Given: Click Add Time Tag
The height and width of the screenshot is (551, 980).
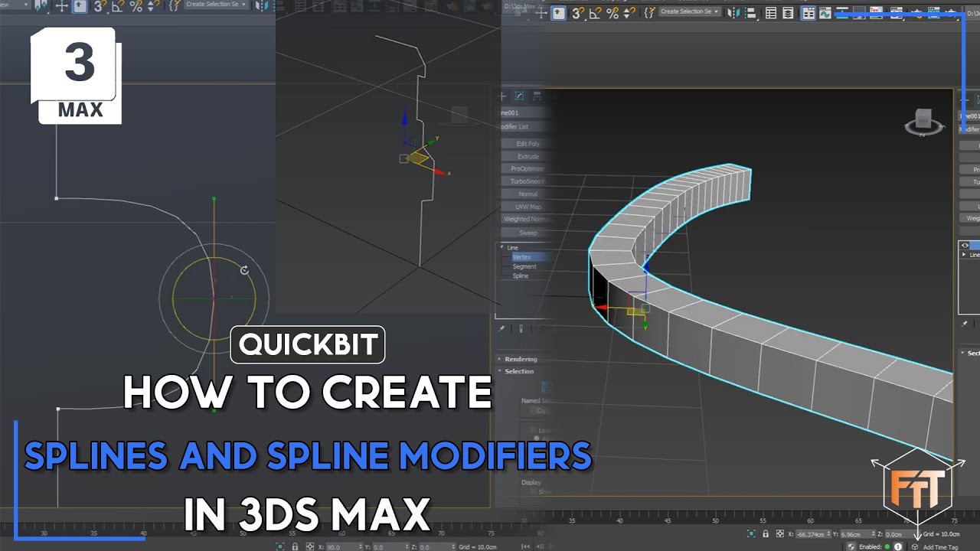Looking at the screenshot, I should (x=940, y=547).
